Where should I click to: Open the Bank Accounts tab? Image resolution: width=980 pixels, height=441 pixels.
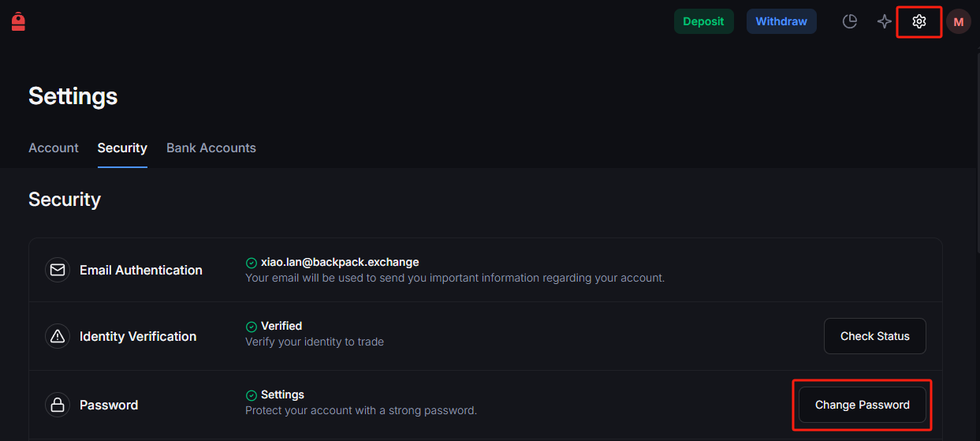coord(211,148)
